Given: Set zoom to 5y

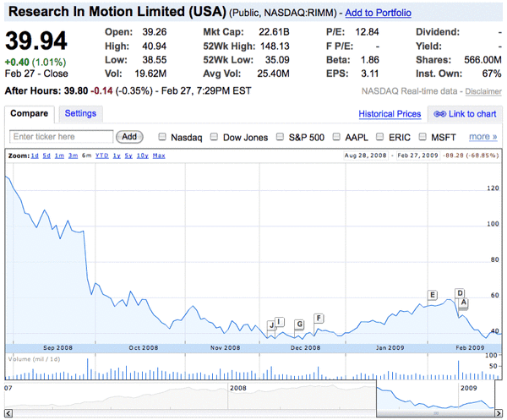Looking at the screenshot, I should pos(128,155).
